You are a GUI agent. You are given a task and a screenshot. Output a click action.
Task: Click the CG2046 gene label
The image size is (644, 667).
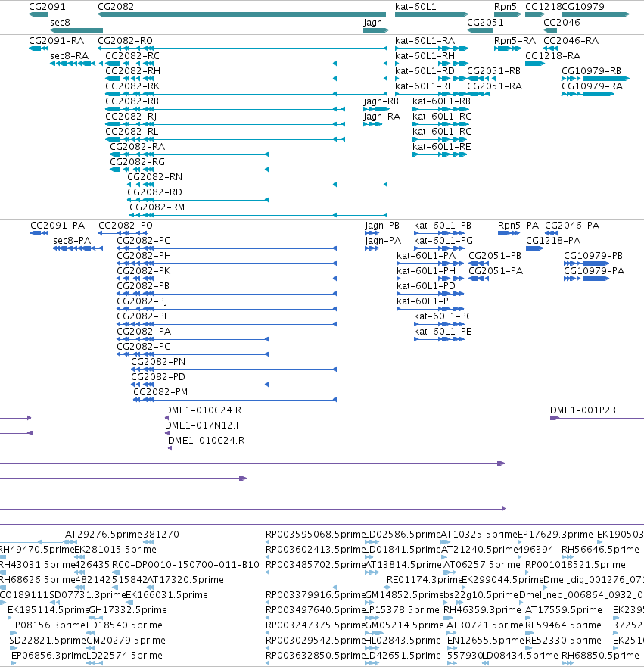coord(562,23)
